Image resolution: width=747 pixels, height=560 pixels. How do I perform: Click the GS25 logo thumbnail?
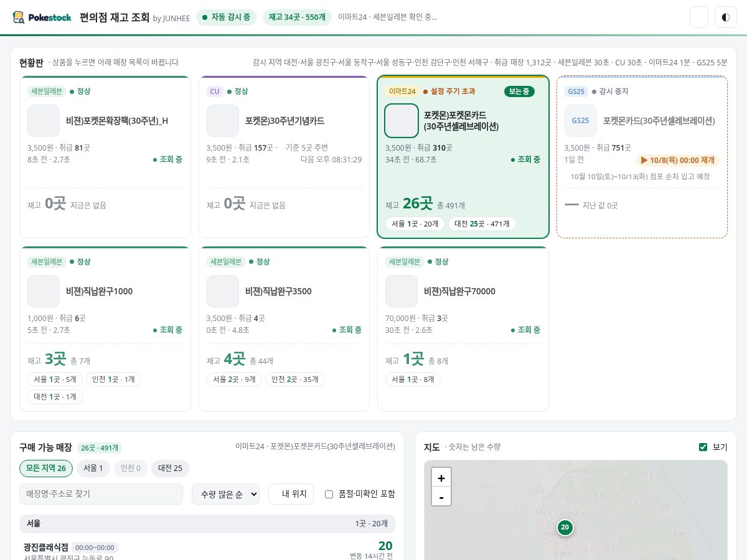[x=581, y=121]
